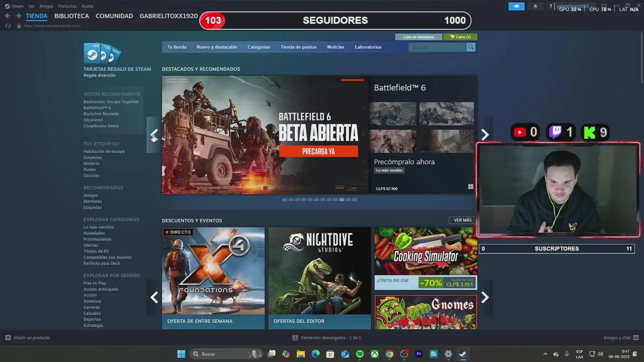644x362 pixels.
Task: Switch to the COMUNIDAD tab
Action: (x=114, y=16)
